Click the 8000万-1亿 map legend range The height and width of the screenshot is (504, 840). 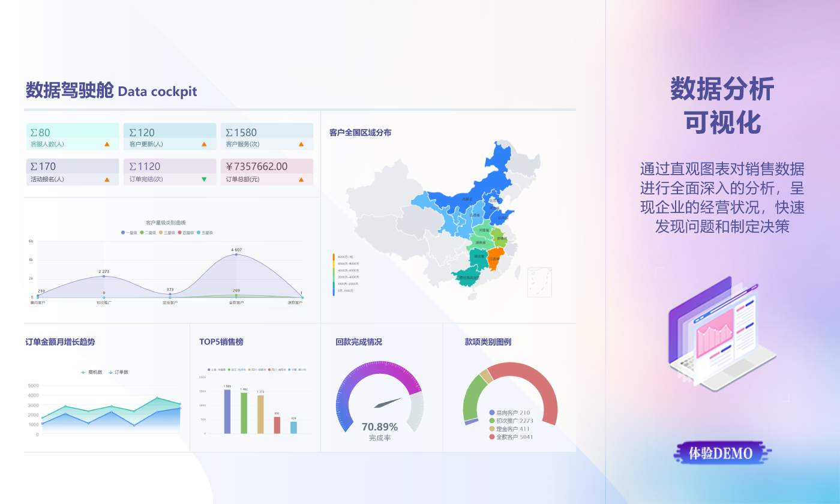[343, 257]
